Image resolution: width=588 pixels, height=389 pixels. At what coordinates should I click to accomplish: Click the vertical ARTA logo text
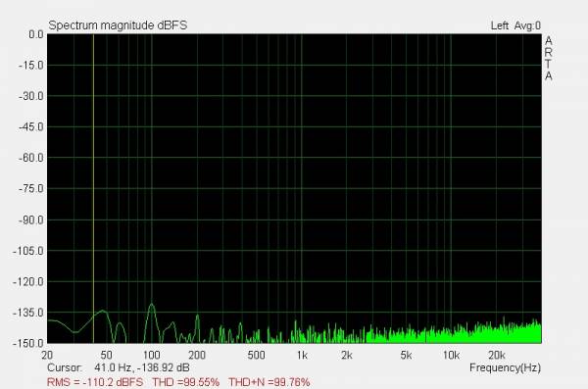[548, 58]
